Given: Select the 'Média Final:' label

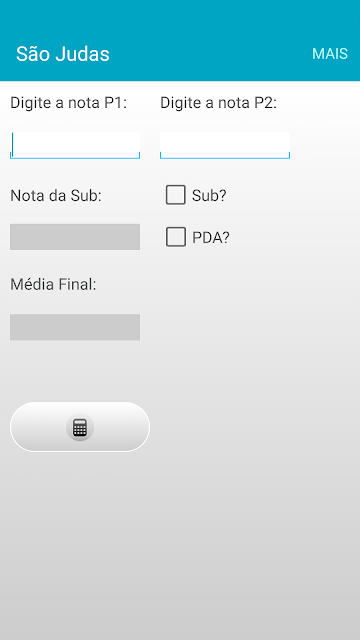Looking at the screenshot, I should tap(53, 284).
